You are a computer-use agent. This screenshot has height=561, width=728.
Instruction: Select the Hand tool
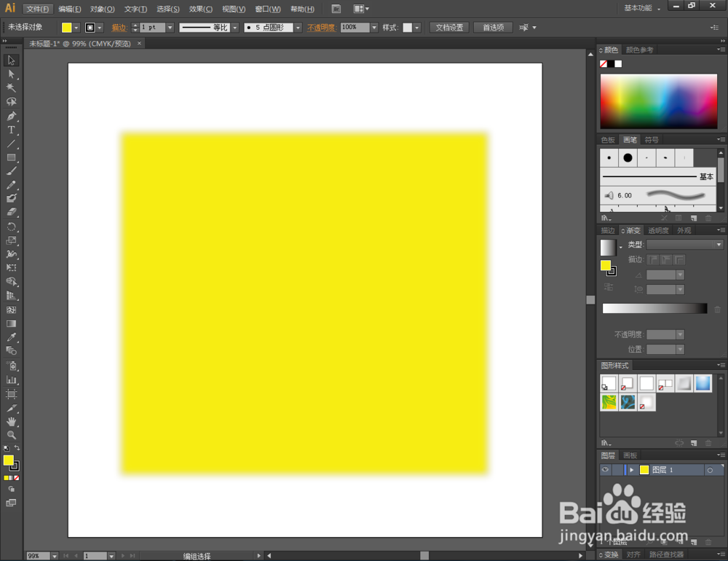pyautogui.click(x=11, y=422)
